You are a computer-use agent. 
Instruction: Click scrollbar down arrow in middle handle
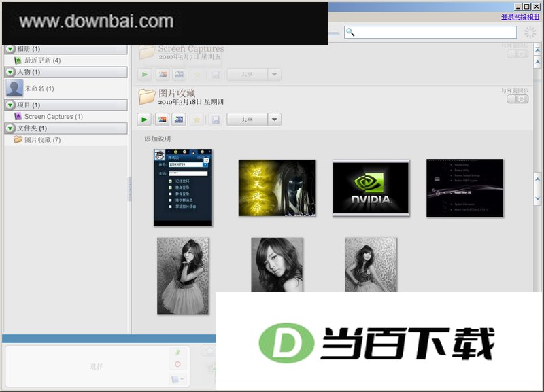pyautogui.click(x=538, y=198)
